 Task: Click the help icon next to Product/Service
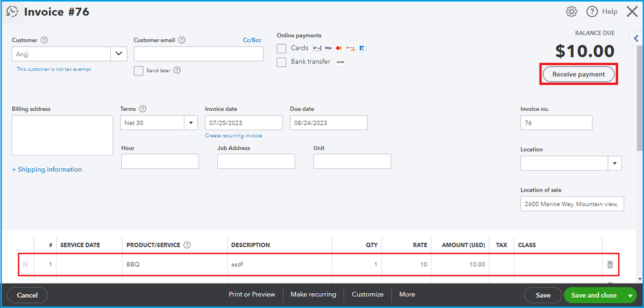click(x=187, y=245)
